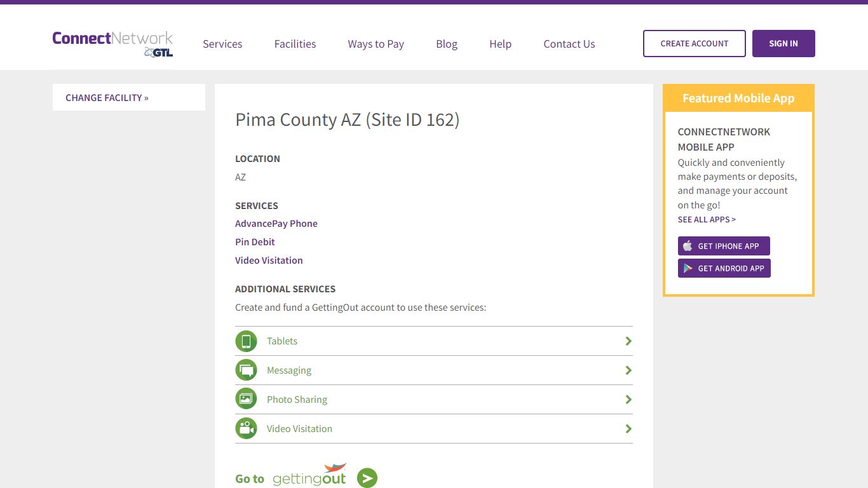Select the Photo Sharing additional service text
The image size is (868, 488).
[x=297, y=400]
